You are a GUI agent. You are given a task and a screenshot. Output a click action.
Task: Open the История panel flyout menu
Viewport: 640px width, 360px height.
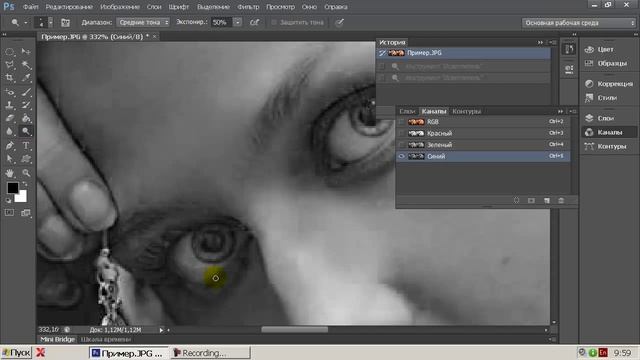[x=553, y=42]
